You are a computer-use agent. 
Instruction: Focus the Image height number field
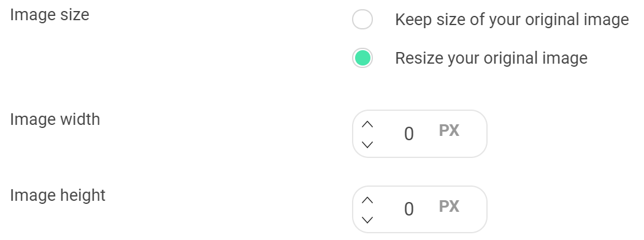click(x=420, y=209)
